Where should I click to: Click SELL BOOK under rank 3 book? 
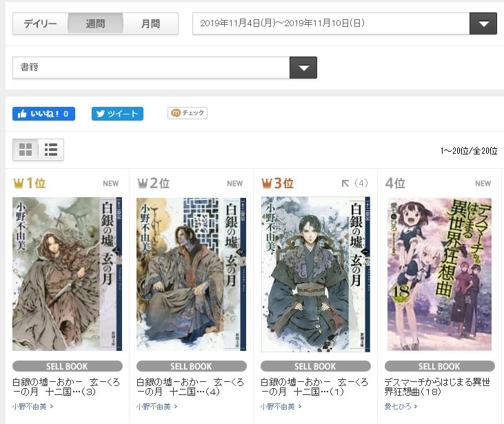tap(315, 366)
